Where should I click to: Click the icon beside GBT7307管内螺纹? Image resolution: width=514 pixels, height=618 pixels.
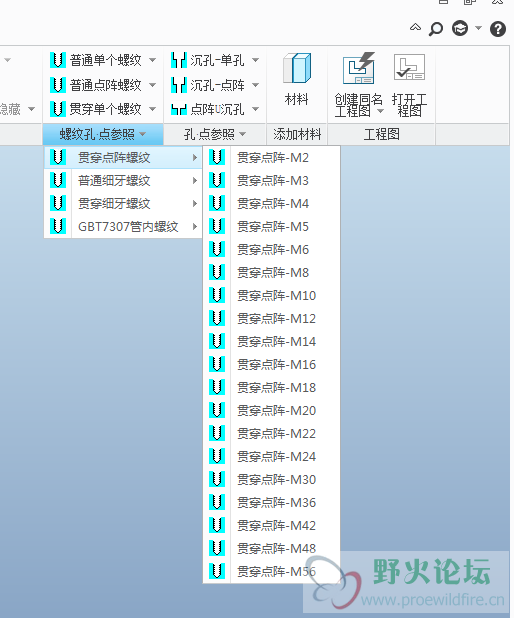point(58,226)
